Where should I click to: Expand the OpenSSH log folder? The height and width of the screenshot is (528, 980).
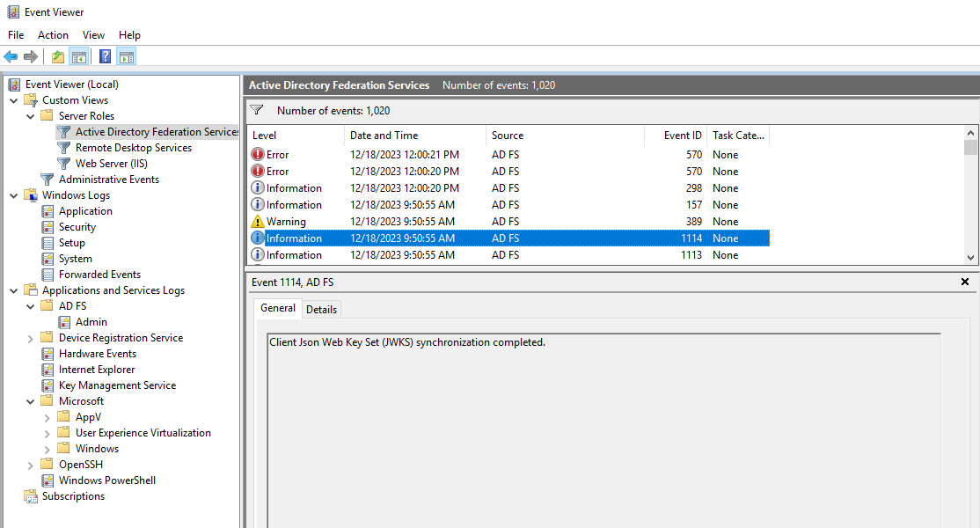tap(31, 465)
